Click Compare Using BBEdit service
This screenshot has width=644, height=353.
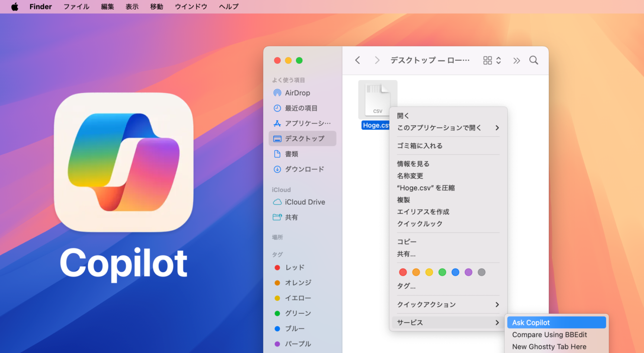(549, 335)
